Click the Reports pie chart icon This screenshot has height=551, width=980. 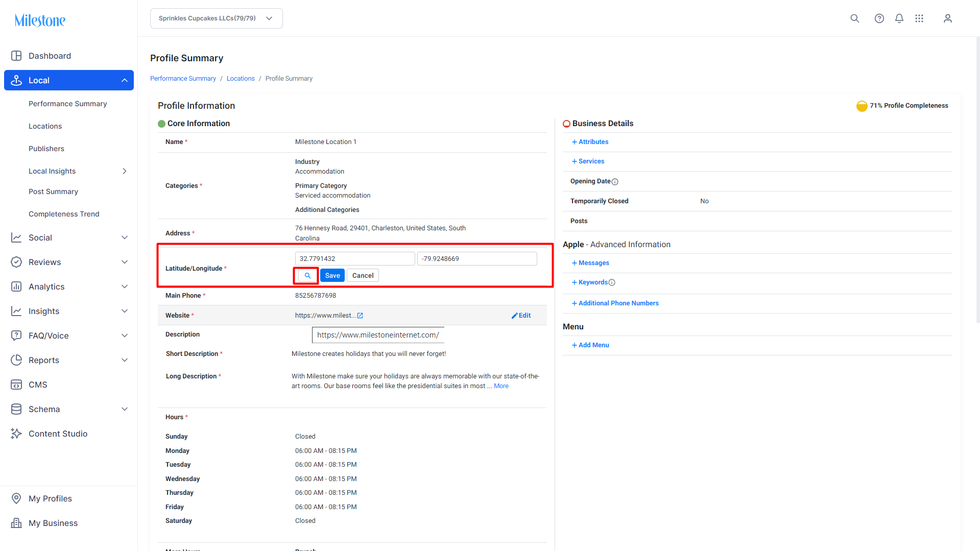[x=16, y=360]
